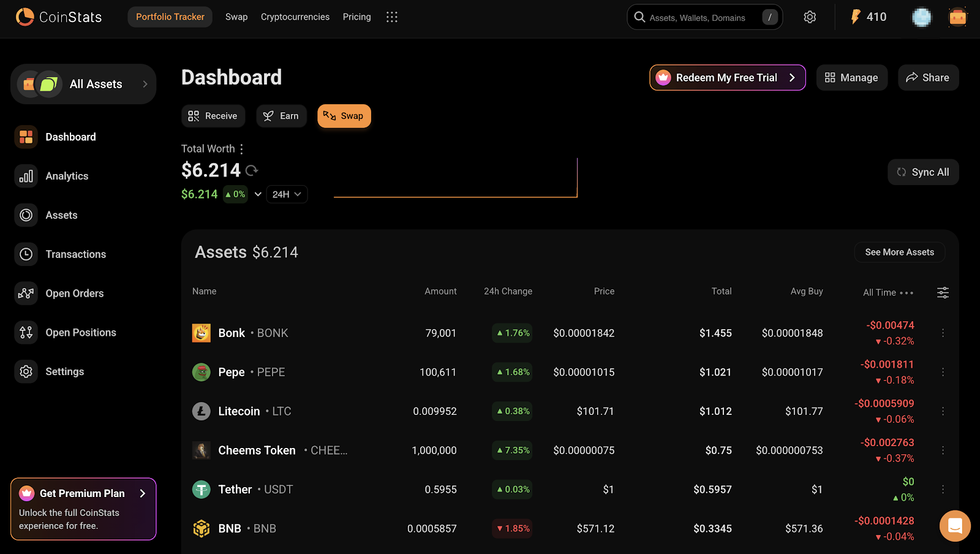Open the Bonk row more options
This screenshot has height=554, width=980.
click(x=943, y=333)
